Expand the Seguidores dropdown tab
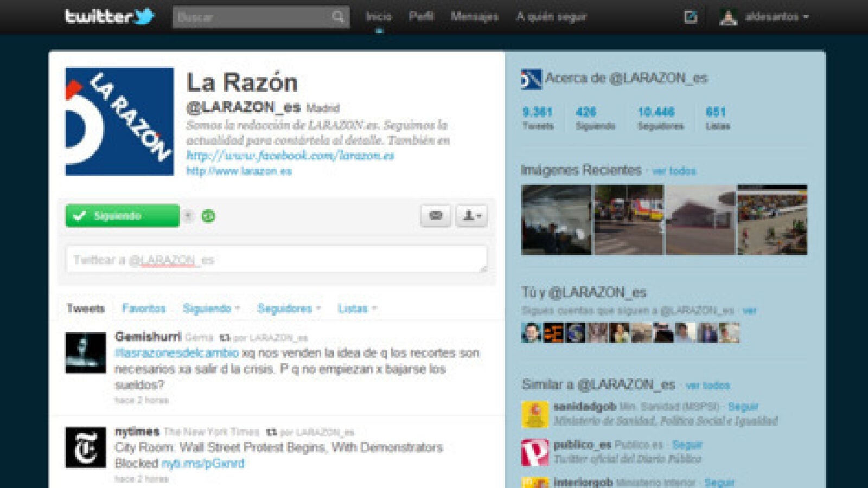Image resolution: width=868 pixels, height=488 pixels. coord(289,309)
